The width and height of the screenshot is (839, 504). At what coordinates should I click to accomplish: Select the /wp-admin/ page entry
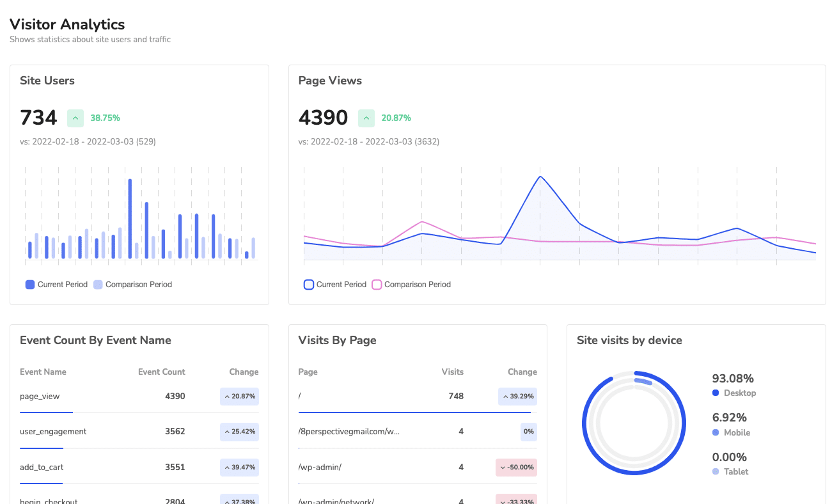pyautogui.click(x=320, y=468)
